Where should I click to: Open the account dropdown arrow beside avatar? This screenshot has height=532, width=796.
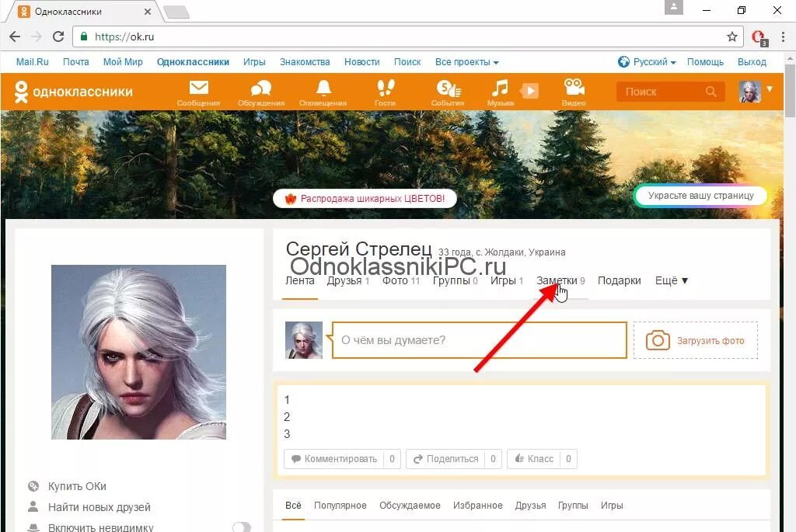(770, 89)
